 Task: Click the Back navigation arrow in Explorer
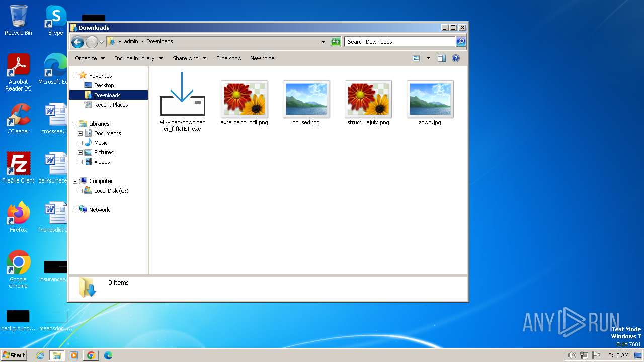pyautogui.click(x=77, y=42)
